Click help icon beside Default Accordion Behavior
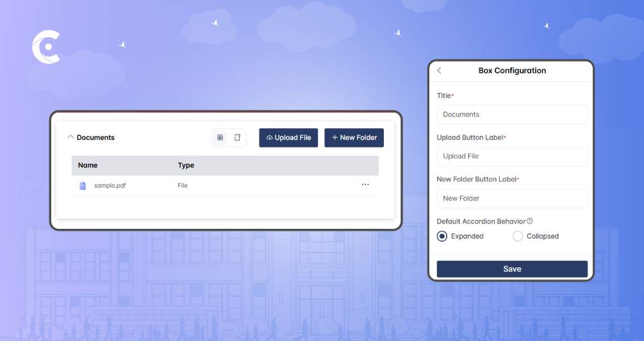644x341 pixels. (529, 221)
